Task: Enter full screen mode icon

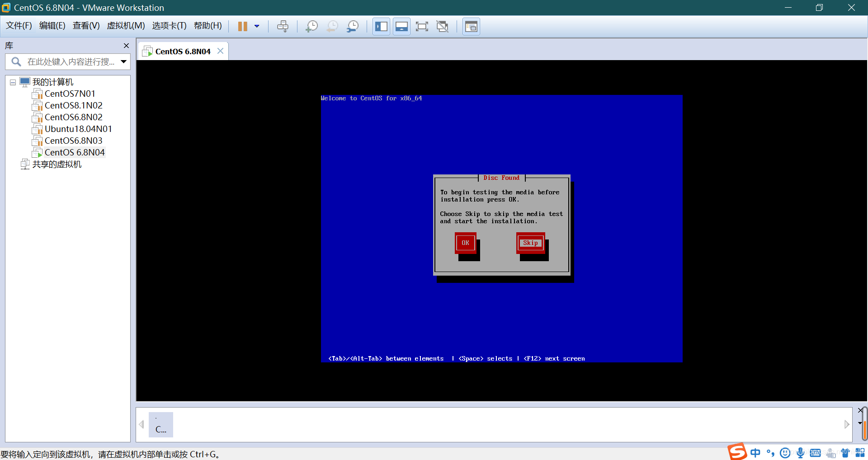Action: [422, 26]
